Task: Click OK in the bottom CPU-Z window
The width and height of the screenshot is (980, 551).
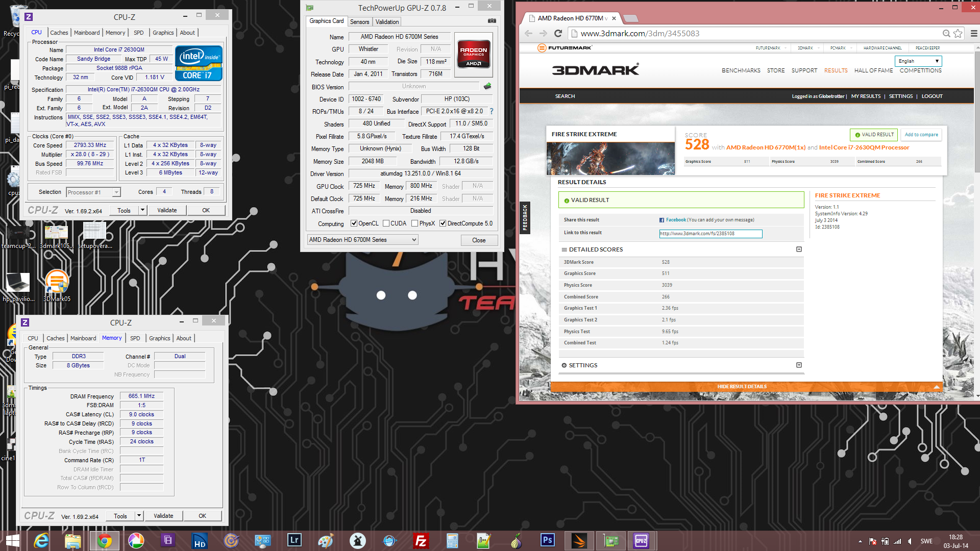Action: click(202, 516)
